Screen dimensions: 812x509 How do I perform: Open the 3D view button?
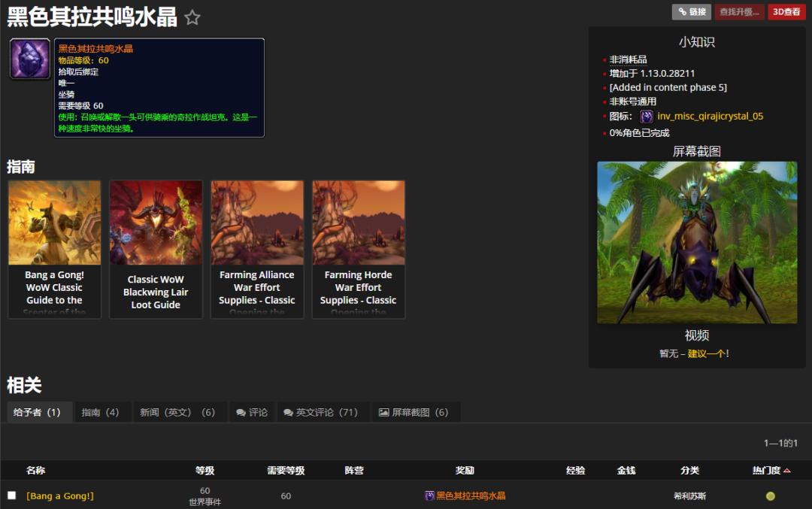786,12
